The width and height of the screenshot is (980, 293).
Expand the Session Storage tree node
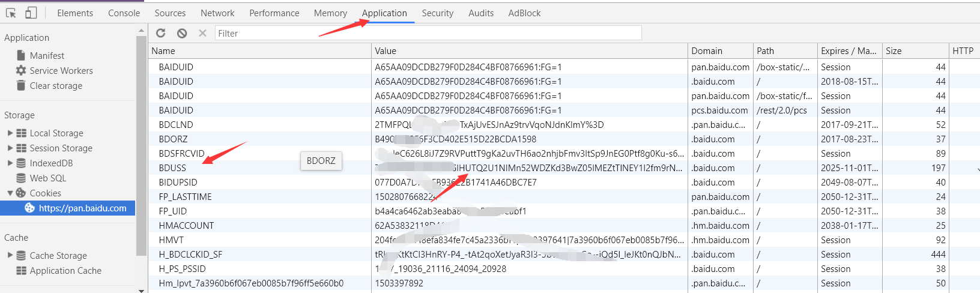(10, 148)
